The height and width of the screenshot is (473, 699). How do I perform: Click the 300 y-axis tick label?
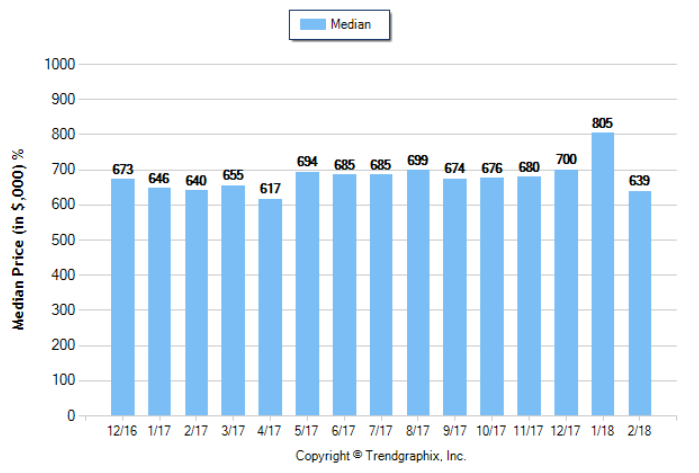tap(63, 310)
